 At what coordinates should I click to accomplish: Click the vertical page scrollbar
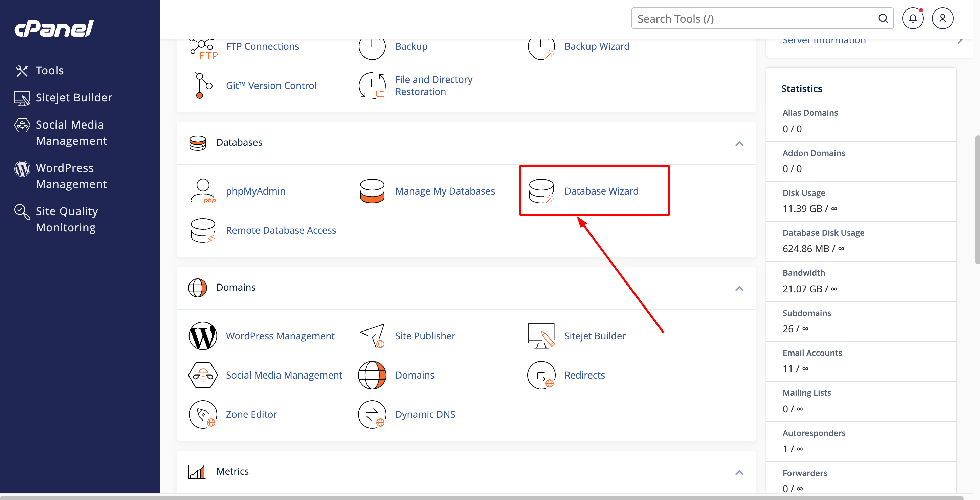pyautogui.click(x=976, y=199)
